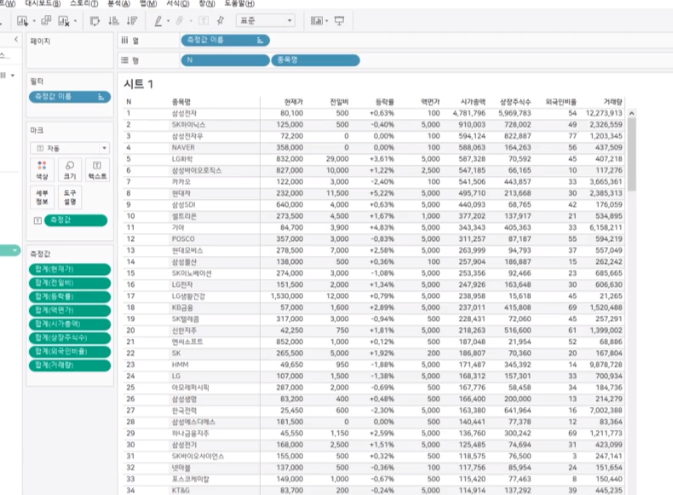
Task: Click the 합계(상장주식수) measure pill
Action: coord(70,338)
